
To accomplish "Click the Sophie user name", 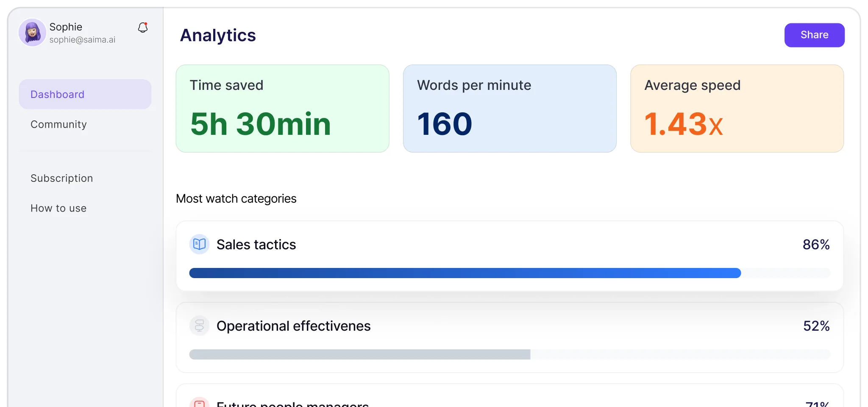I will click(66, 27).
